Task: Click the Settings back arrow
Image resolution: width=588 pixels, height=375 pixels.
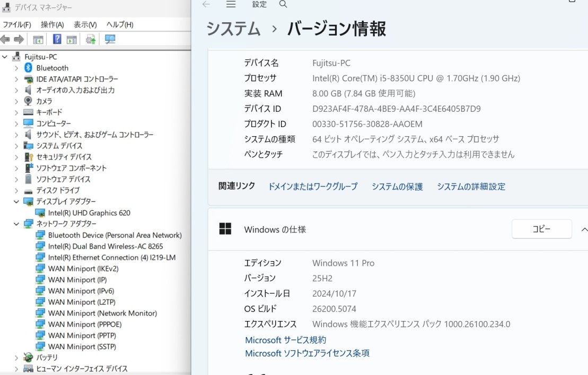Action: coord(206,4)
